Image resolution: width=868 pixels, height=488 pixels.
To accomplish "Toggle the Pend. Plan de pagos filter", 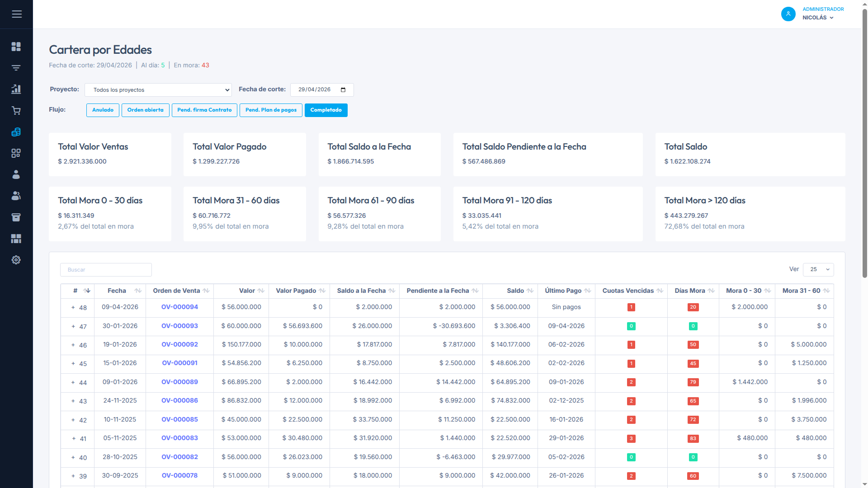I will 271,110.
